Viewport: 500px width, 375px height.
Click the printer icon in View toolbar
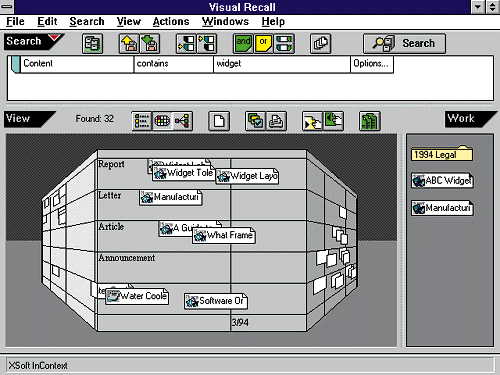point(276,121)
